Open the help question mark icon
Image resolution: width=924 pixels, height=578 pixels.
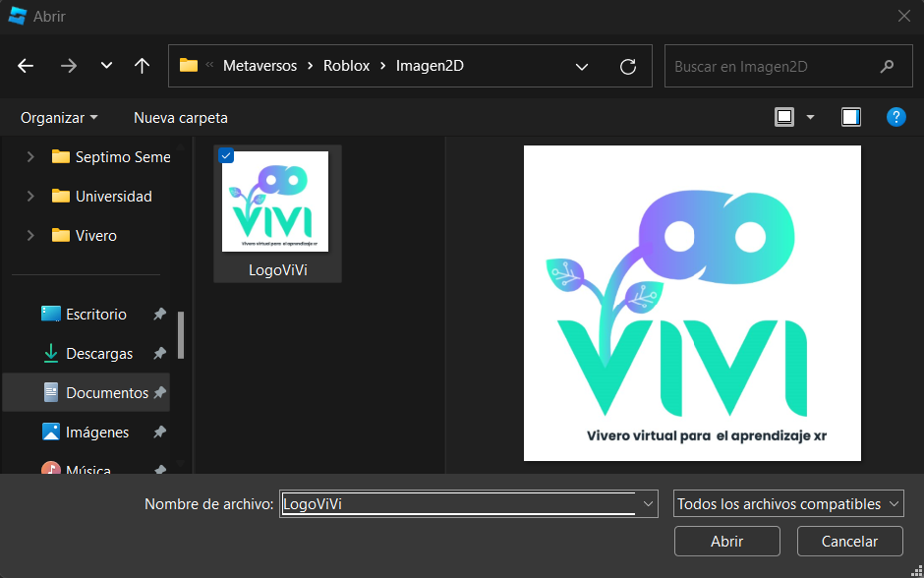tap(895, 117)
